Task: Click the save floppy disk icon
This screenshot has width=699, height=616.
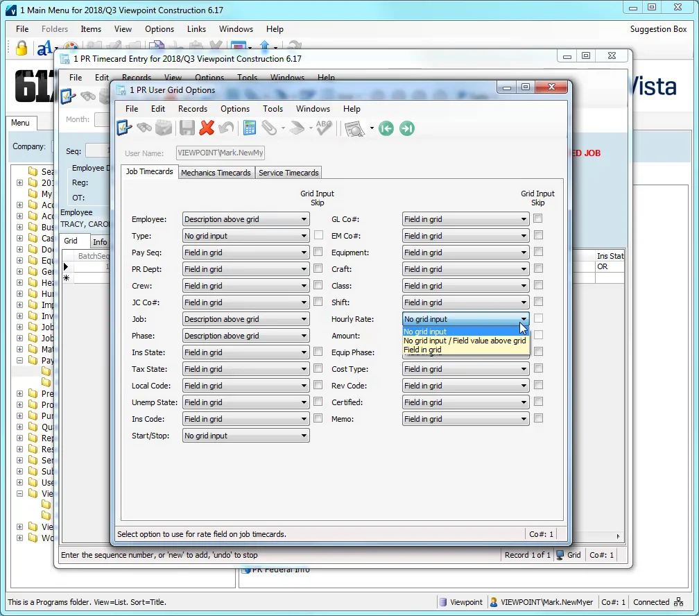Action: [187, 128]
